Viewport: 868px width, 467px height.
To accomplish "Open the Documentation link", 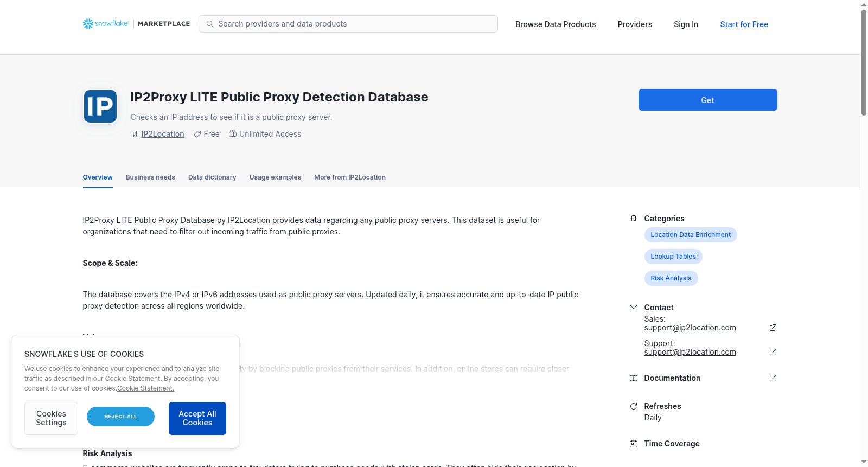I will click(672, 378).
